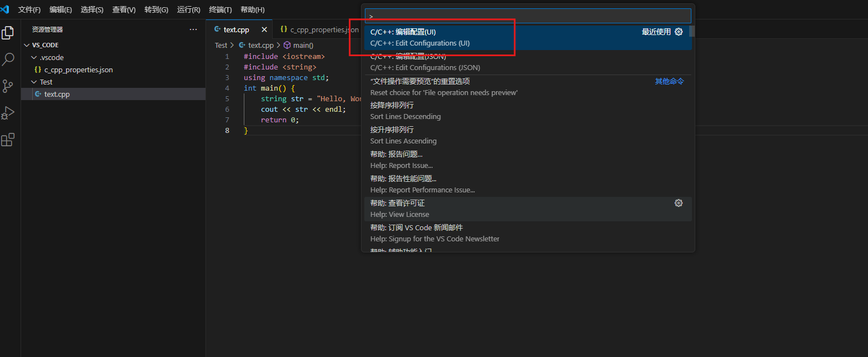Open the 终端(T) menu

point(220,10)
